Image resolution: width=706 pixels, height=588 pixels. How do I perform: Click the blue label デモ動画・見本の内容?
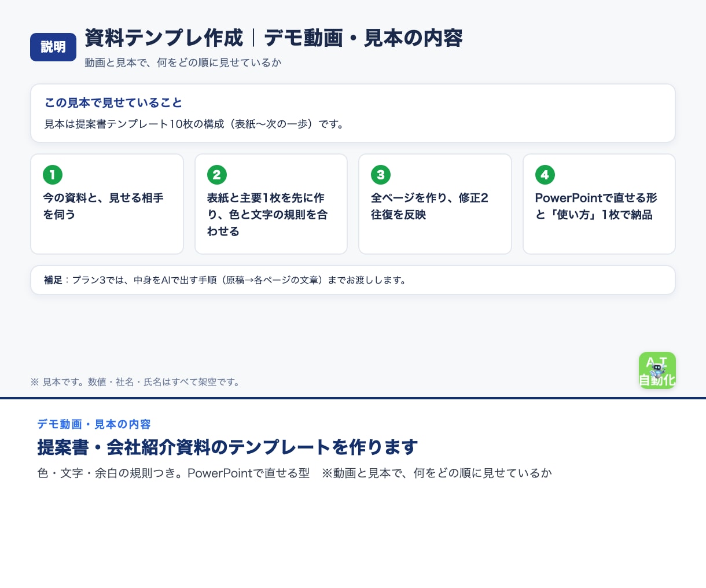click(94, 424)
